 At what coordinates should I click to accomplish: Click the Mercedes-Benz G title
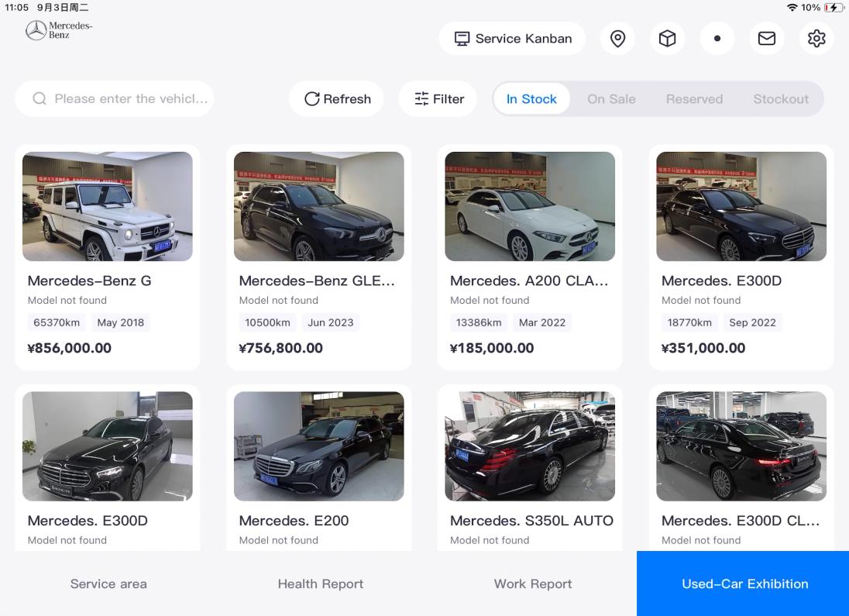click(x=89, y=280)
